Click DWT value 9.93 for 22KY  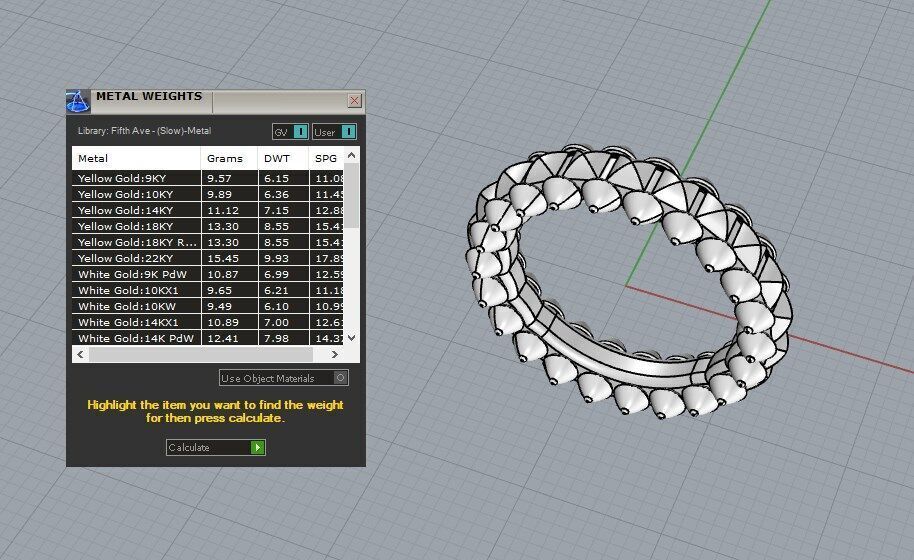coord(276,258)
